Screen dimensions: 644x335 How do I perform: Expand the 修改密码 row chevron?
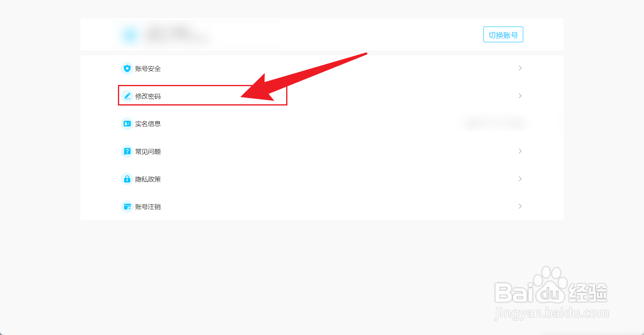520,96
